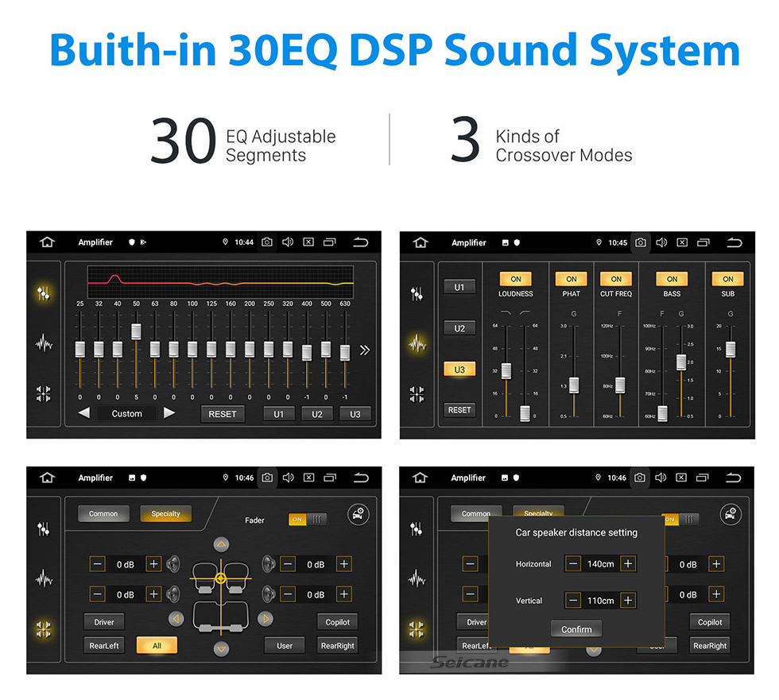Tap the home icon on the 10:45 loudness screen

(x=421, y=243)
